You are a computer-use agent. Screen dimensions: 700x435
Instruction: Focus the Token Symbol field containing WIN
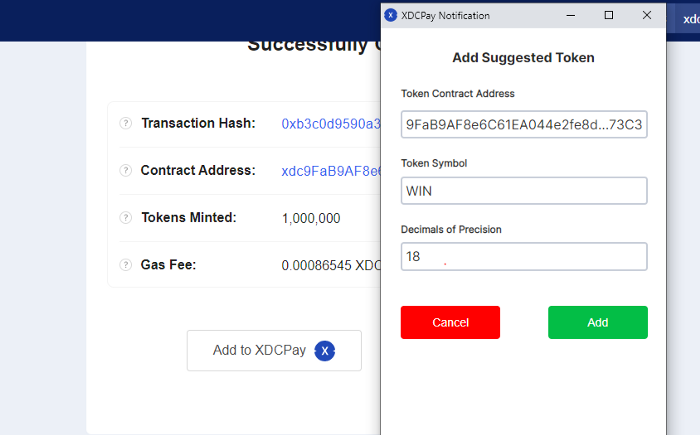[524, 191]
